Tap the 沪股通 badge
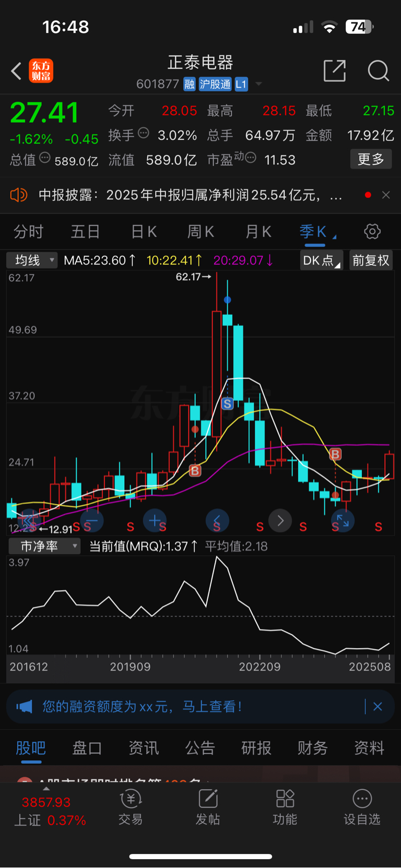Viewport: 401px width, 868px height. pyautogui.click(x=215, y=84)
